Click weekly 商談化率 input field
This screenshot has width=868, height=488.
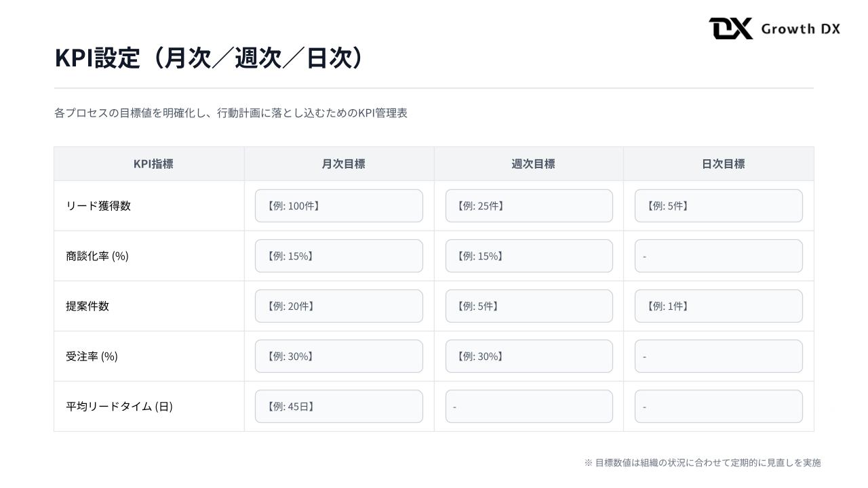[528, 256]
